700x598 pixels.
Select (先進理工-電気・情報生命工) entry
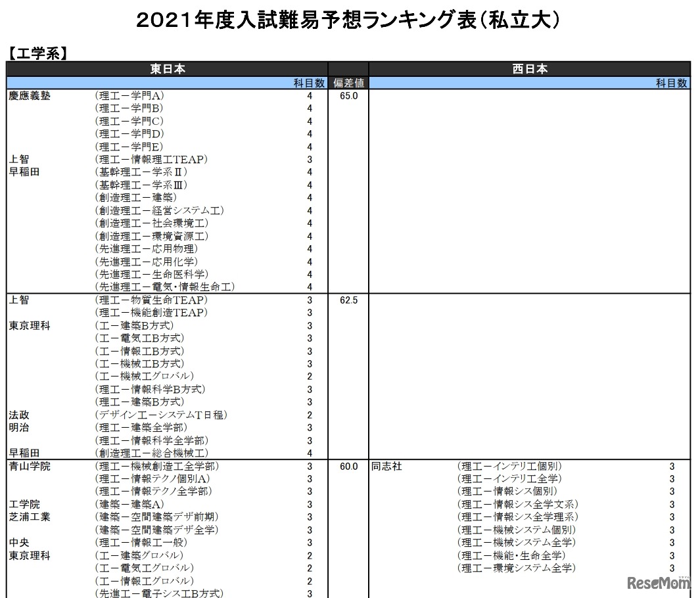pos(165,287)
